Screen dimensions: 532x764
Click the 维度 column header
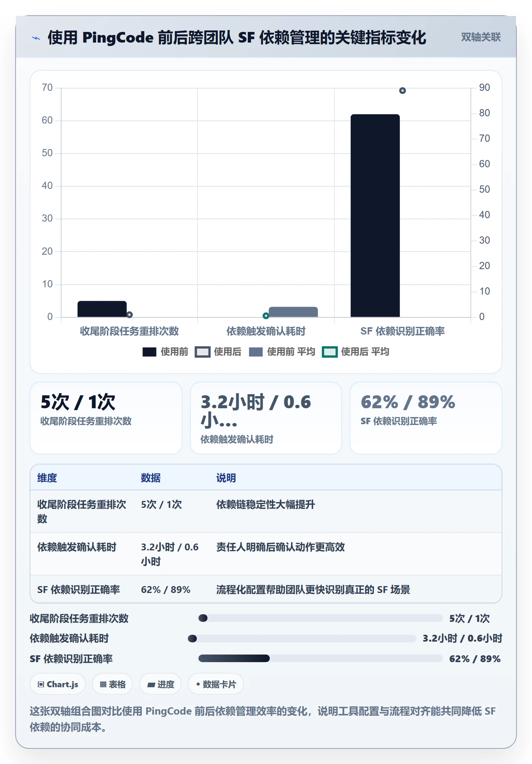tap(47, 478)
